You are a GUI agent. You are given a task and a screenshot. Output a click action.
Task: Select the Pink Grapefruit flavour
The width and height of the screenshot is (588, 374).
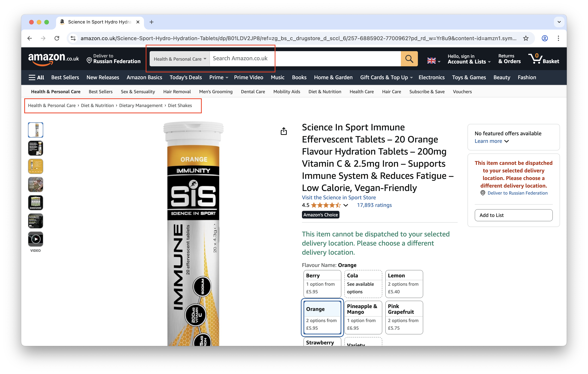point(404,317)
